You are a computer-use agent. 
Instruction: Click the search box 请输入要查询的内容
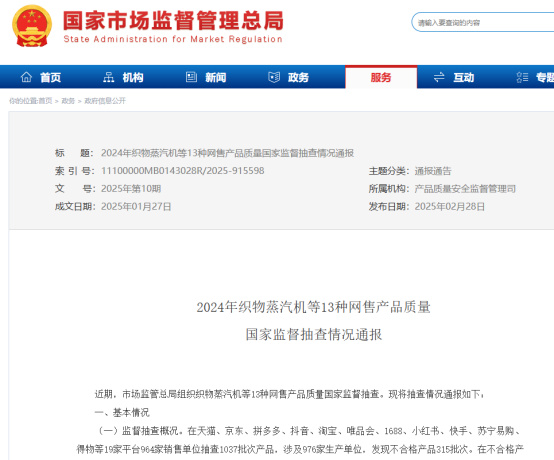[483, 23]
